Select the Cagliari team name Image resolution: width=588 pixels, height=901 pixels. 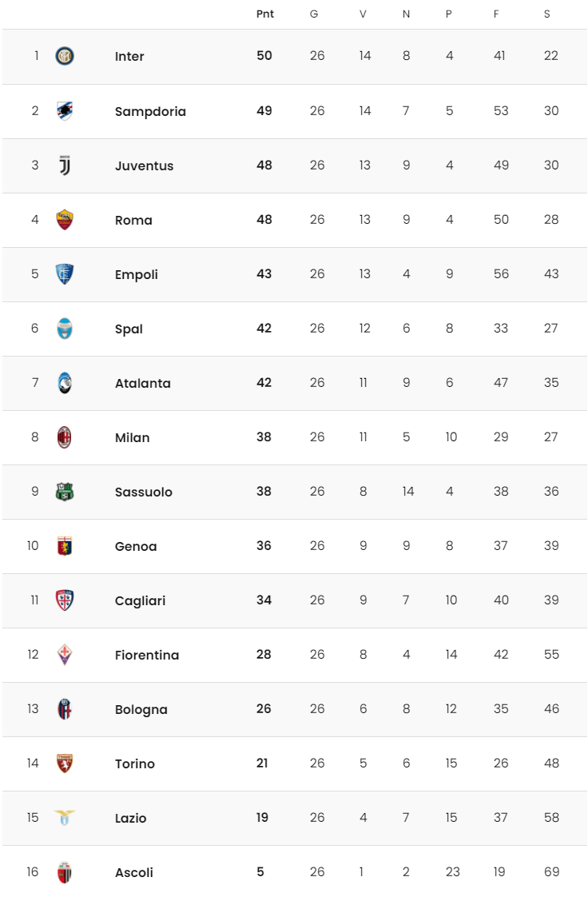tap(140, 601)
